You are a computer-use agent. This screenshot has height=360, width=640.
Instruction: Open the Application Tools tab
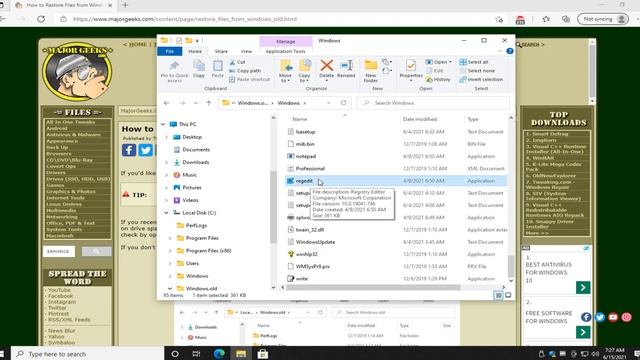click(x=285, y=51)
